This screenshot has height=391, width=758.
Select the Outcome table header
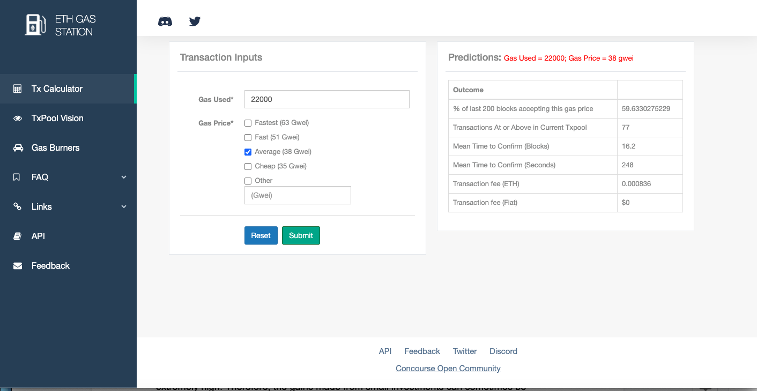click(468, 90)
